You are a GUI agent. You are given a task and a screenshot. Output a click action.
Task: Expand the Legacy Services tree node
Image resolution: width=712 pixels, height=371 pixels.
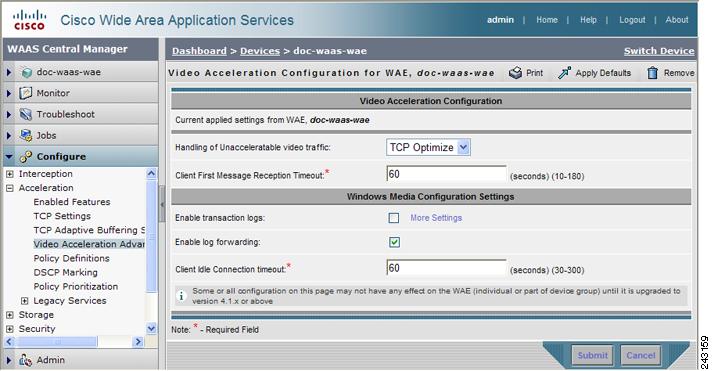click(x=25, y=301)
